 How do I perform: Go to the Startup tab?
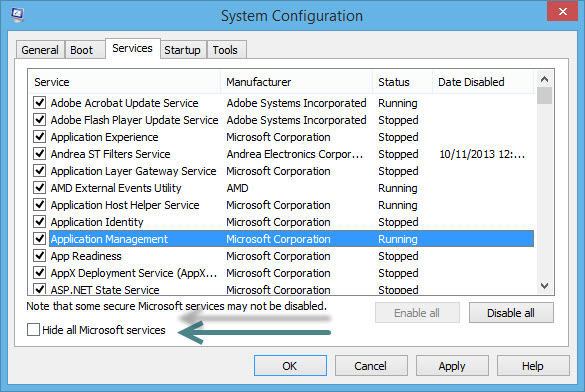182,50
